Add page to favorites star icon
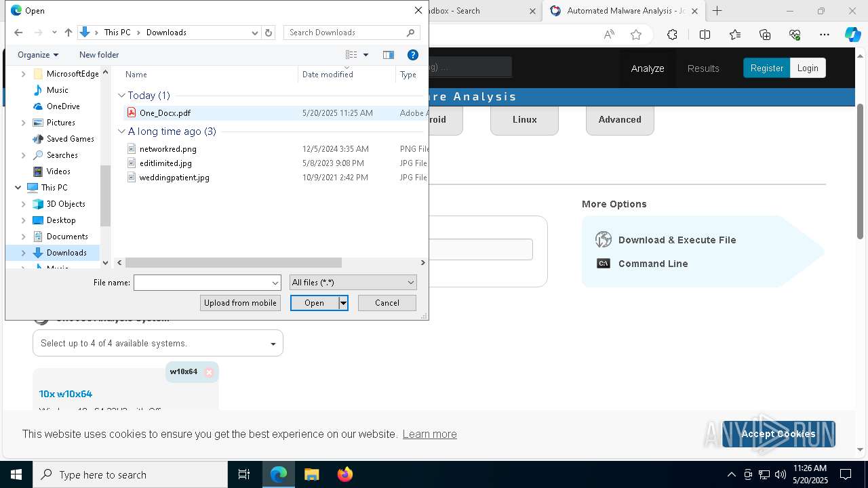 click(635, 35)
